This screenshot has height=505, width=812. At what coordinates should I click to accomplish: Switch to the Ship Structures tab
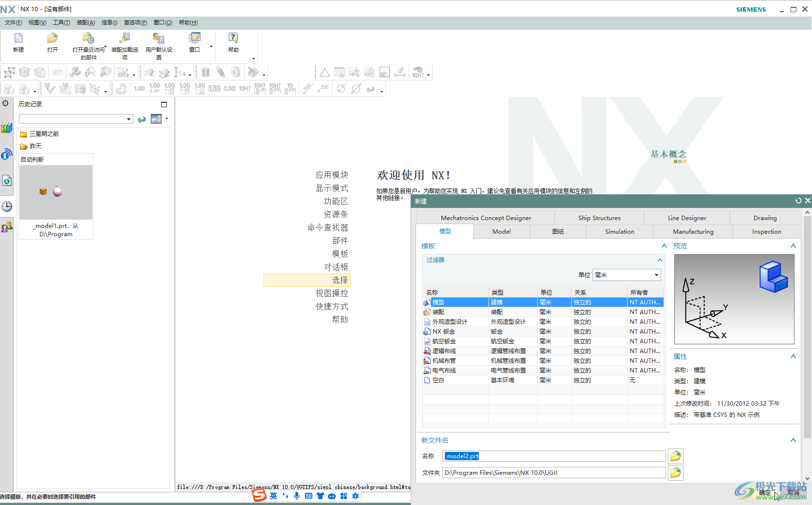pyautogui.click(x=599, y=218)
